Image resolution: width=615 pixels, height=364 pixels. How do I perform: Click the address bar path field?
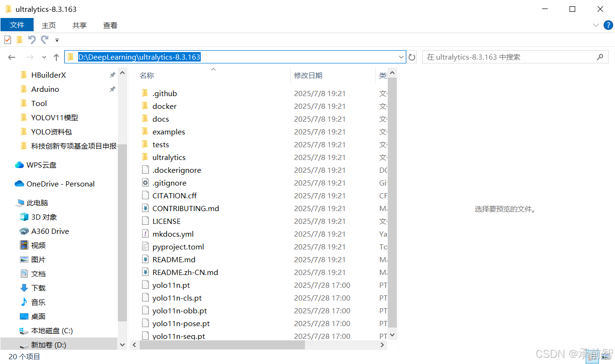235,57
